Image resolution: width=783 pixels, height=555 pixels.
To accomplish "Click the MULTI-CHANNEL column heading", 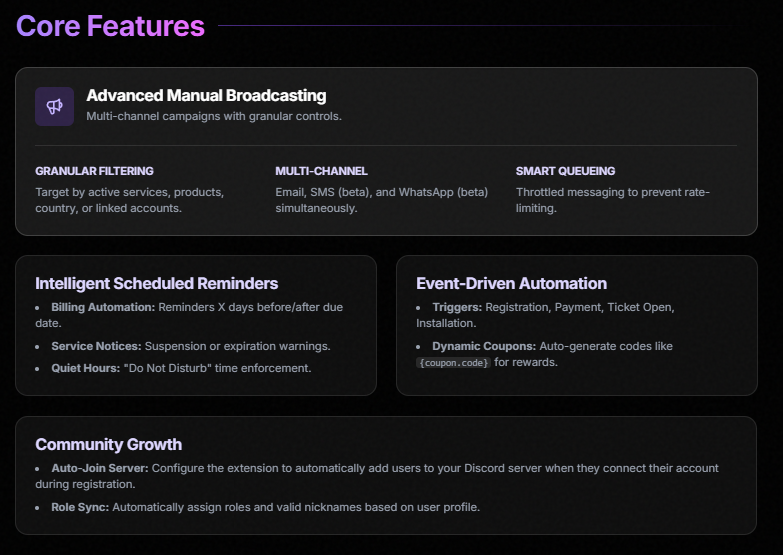I will click(x=321, y=171).
